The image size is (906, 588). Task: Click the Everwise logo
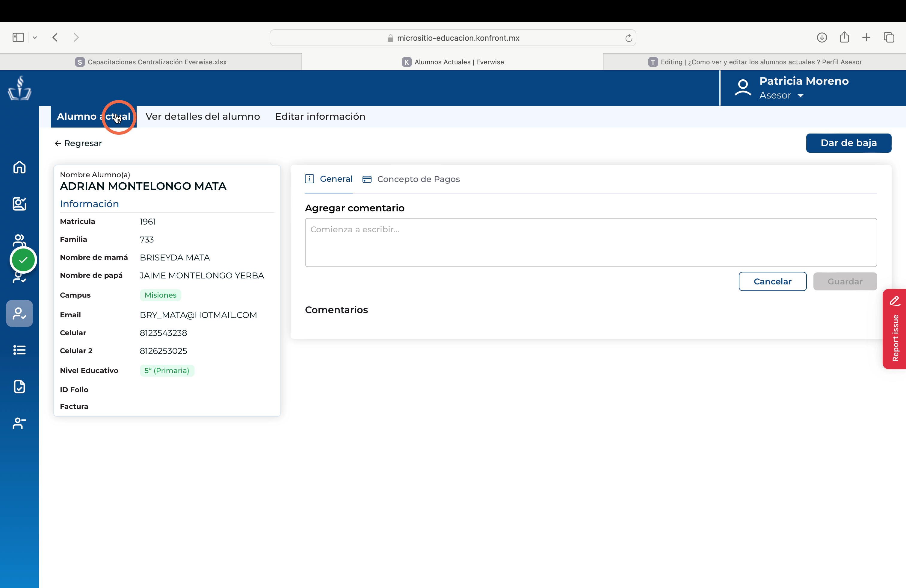[x=19, y=88]
